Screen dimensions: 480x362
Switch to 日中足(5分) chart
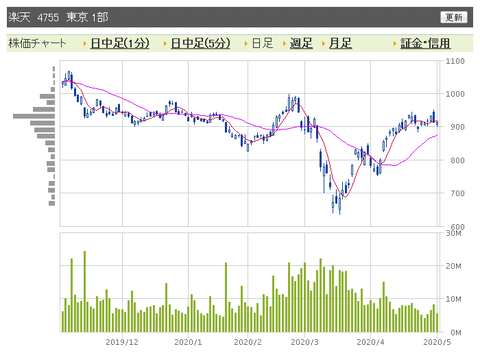200,43
